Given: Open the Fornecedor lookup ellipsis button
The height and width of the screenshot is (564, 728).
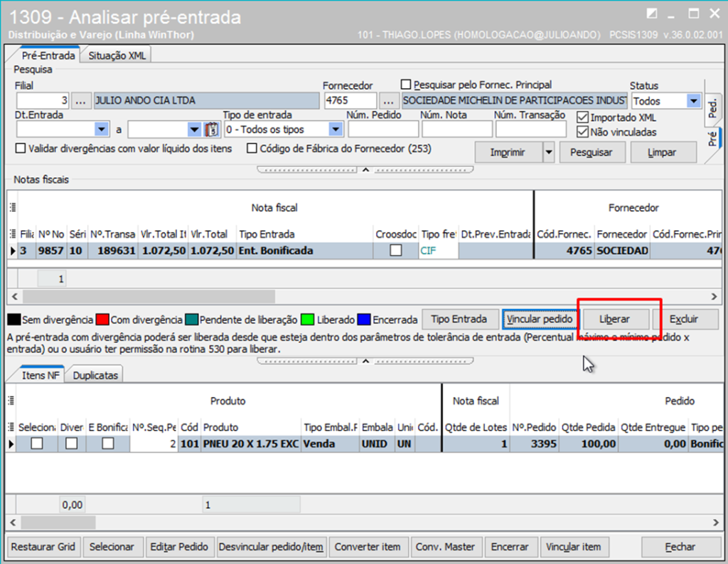Looking at the screenshot, I should tap(389, 101).
